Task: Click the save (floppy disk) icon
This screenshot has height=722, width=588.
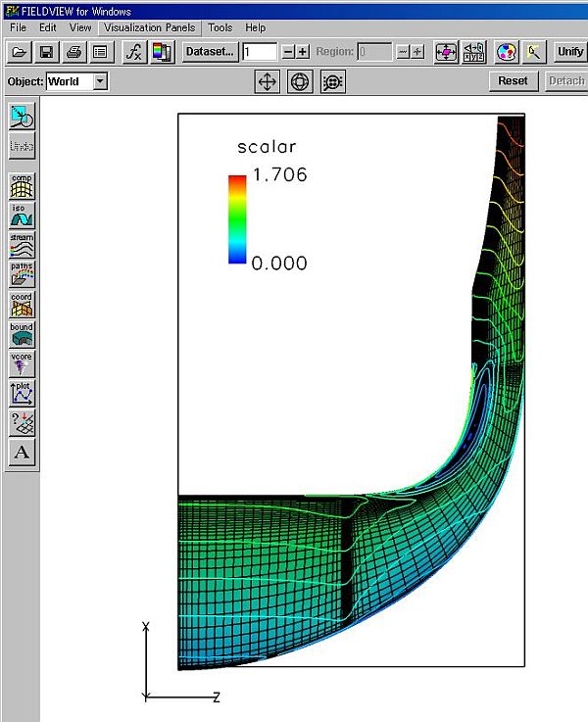Action: (46, 51)
